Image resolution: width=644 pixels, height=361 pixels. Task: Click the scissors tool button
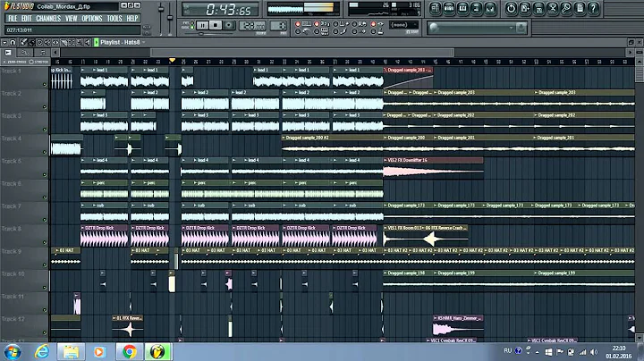click(x=553, y=8)
